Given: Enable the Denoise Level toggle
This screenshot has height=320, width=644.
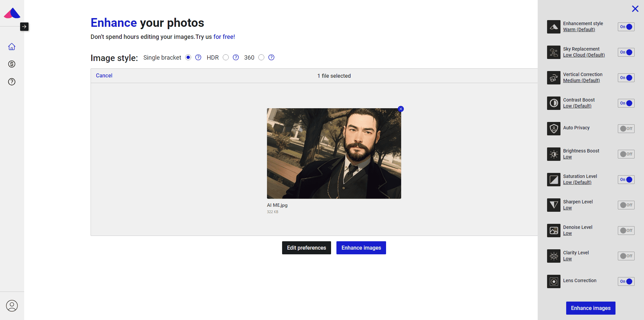Looking at the screenshot, I should point(626,231).
